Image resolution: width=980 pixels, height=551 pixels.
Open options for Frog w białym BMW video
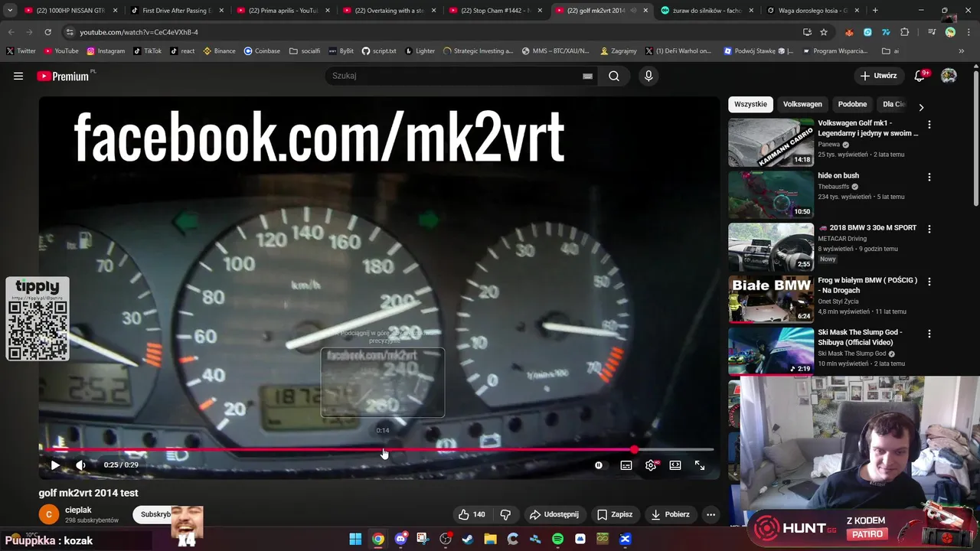[929, 282]
